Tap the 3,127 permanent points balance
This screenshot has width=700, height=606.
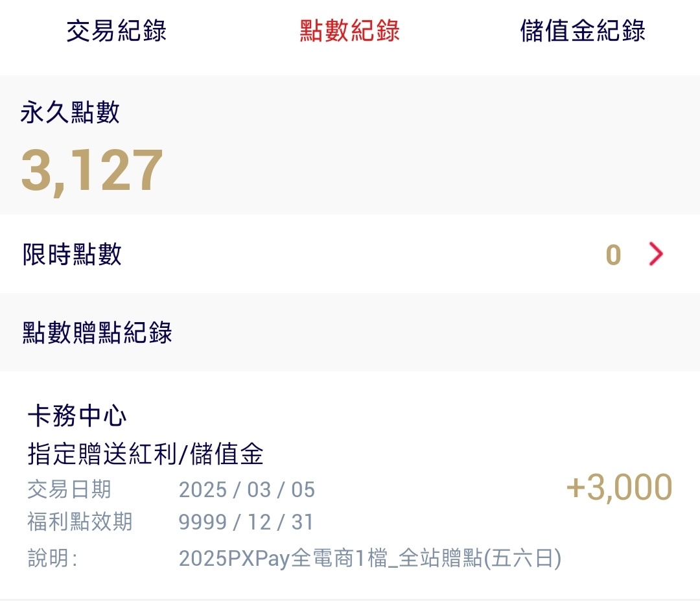click(x=92, y=171)
